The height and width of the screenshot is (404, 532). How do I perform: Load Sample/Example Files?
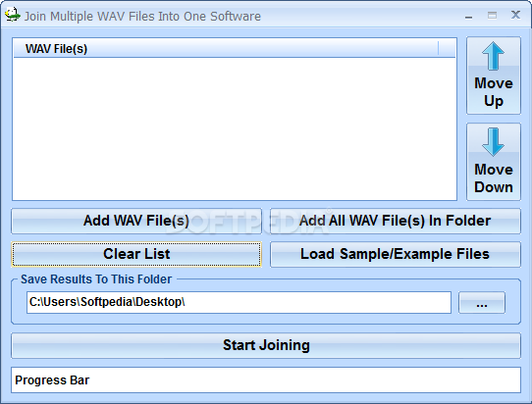coord(396,254)
